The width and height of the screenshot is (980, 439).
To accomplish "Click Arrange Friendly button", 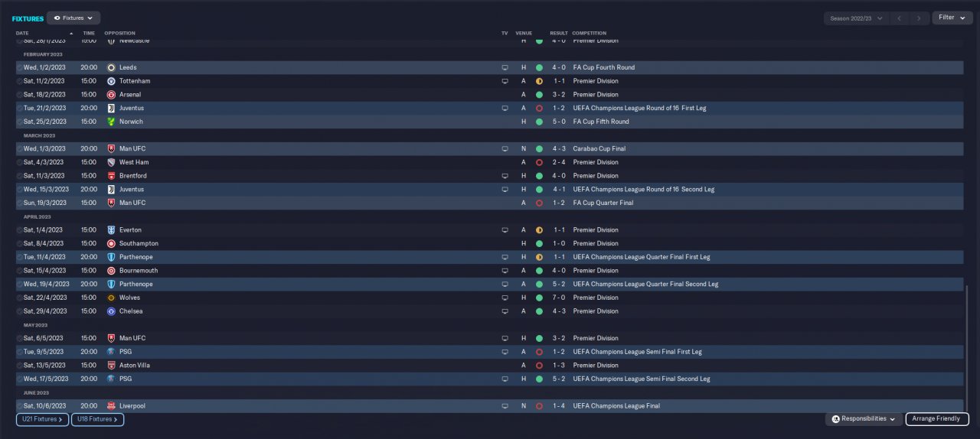I will tap(937, 419).
